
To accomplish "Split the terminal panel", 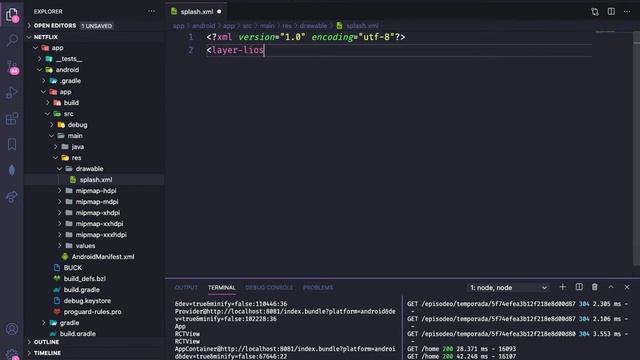I will 579,287.
